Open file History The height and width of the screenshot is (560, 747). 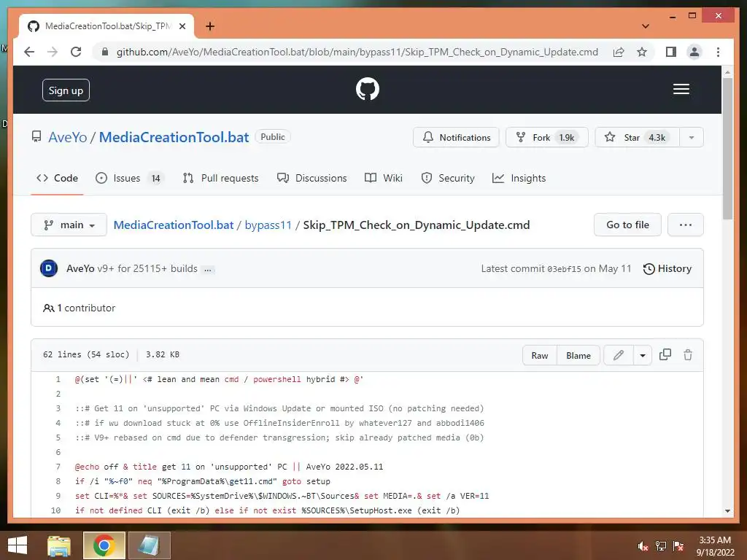pyautogui.click(x=667, y=268)
